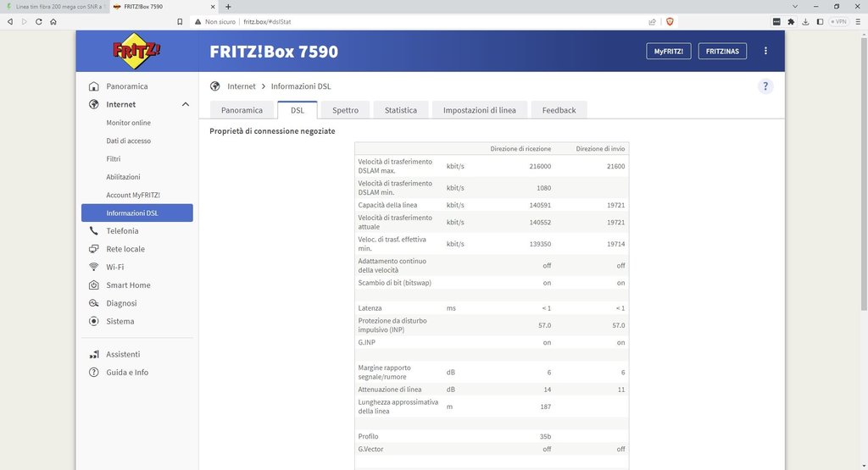Select Informazioni DSL in sidebar
This screenshot has height=470, width=868.
point(137,213)
